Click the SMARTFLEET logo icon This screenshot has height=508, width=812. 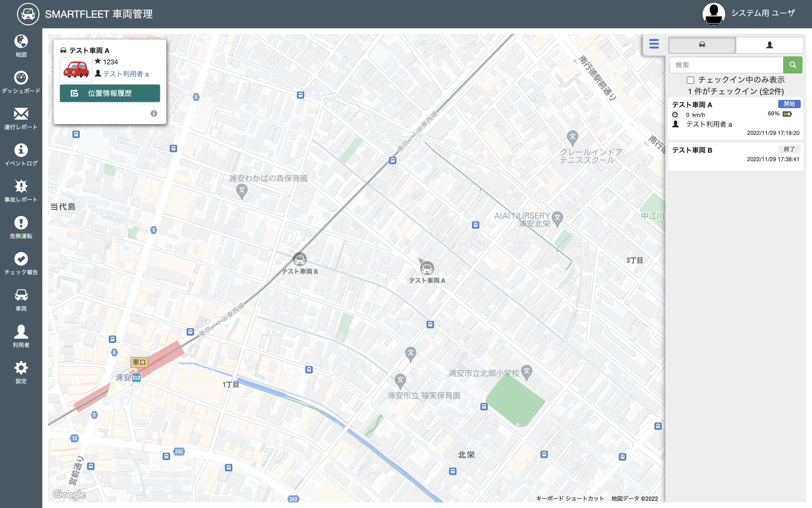pos(28,14)
